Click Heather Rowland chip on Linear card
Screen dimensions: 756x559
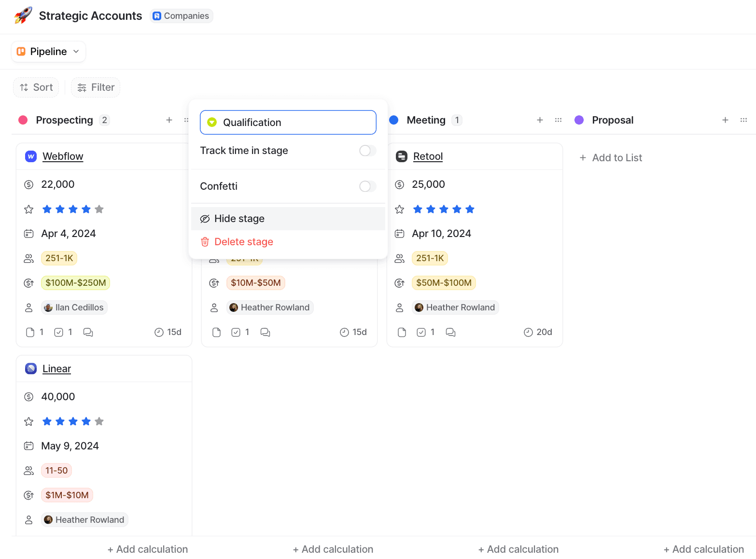pos(84,520)
